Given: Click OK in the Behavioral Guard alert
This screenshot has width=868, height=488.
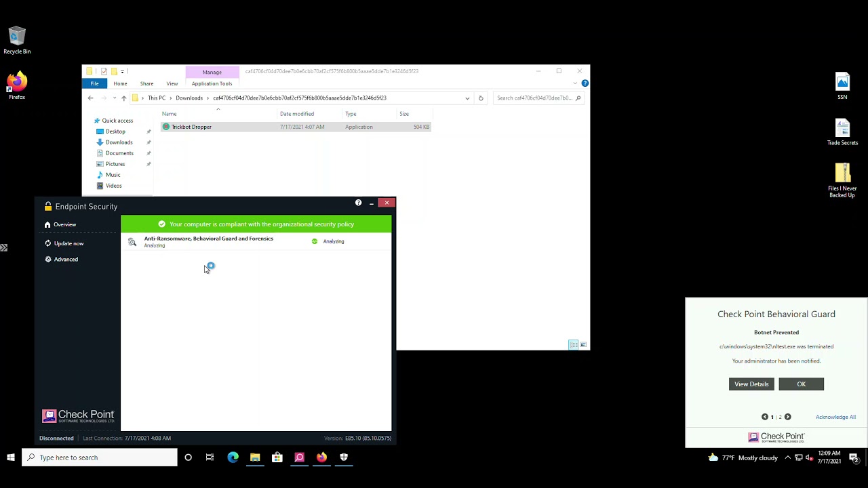Looking at the screenshot, I should (x=802, y=384).
